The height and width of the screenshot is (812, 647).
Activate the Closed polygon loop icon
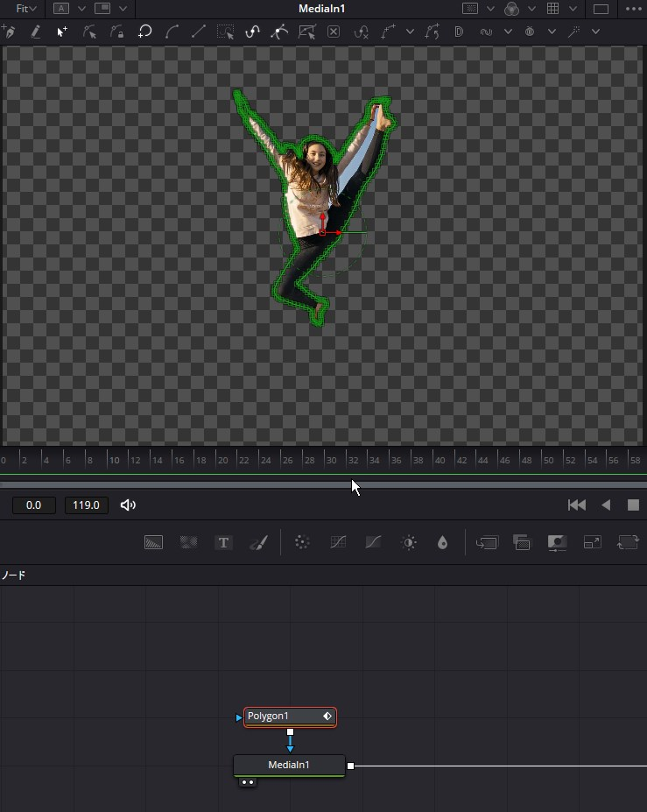[x=145, y=32]
